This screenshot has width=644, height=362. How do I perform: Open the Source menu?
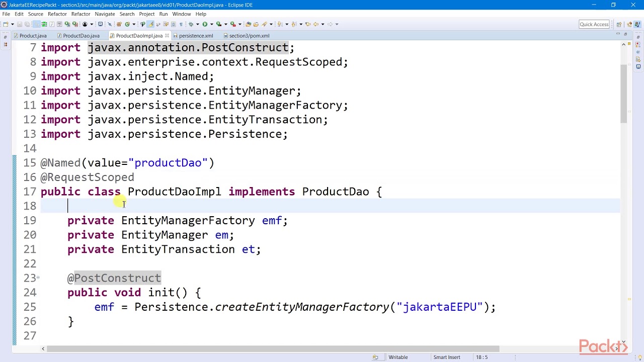tap(35, 14)
